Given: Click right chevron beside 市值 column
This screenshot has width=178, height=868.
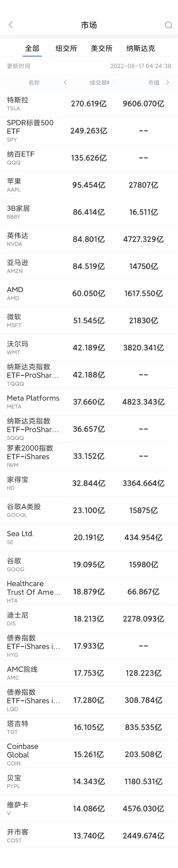Looking at the screenshot, I should pos(167,83).
